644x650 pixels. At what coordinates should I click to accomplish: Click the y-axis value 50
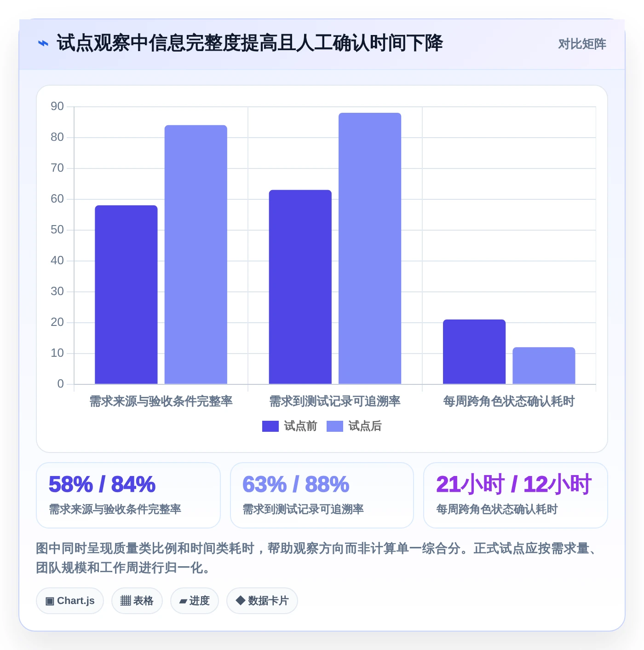tap(57, 230)
